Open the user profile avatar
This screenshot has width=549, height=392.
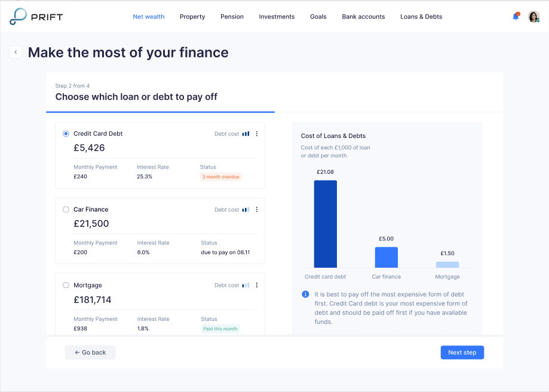tap(533, 17)
